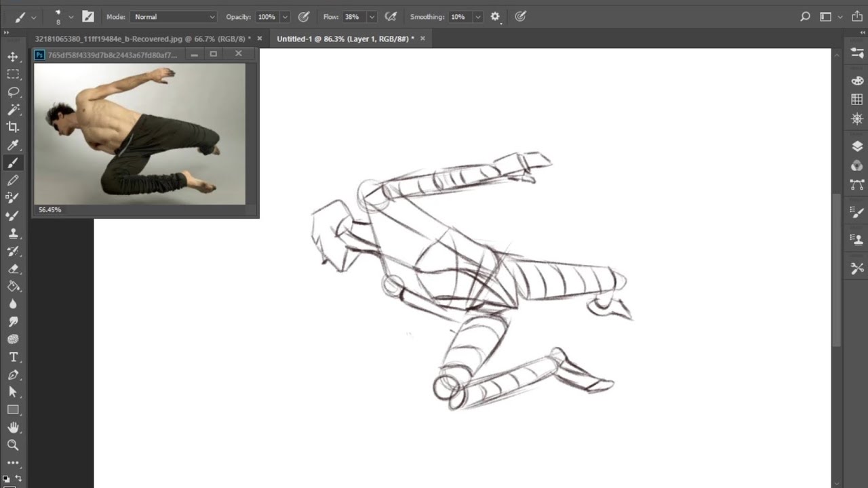The width and height of the screenshot is (868, 488).
Task: Select the Sponge tool
Action: [13, 339]
